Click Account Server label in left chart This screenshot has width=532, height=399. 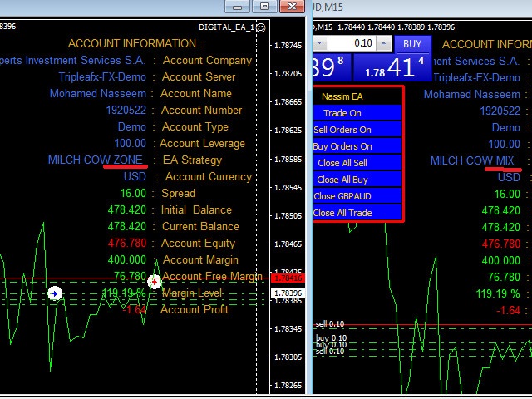pyautogui.click(x=199, y=77)
